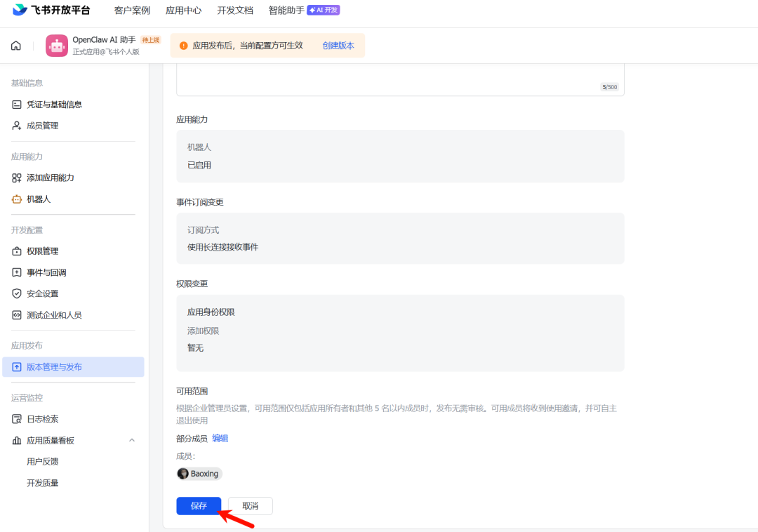This screenshot has width=758, height=532.
Task: Click the 机器人 robot icon
Action: coord(15,199)
